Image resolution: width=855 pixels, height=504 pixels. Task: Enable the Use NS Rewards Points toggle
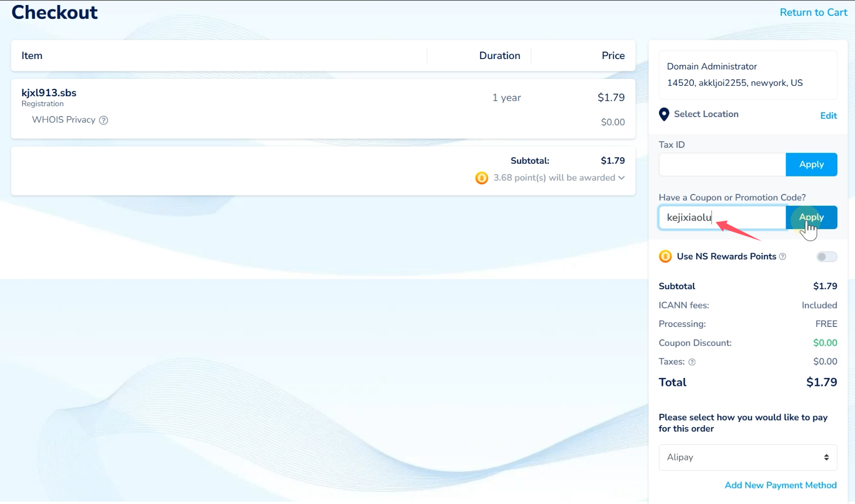[x=826, y=256]
